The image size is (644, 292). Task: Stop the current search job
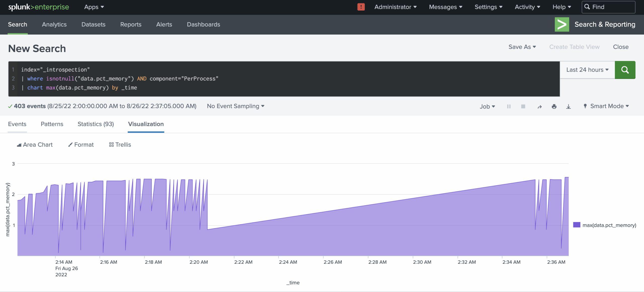[523, 106]
